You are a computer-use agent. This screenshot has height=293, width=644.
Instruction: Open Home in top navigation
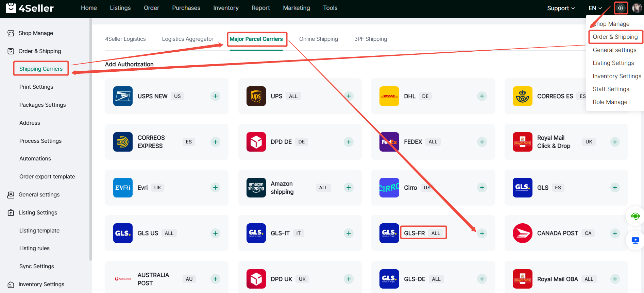click(89, 8)
